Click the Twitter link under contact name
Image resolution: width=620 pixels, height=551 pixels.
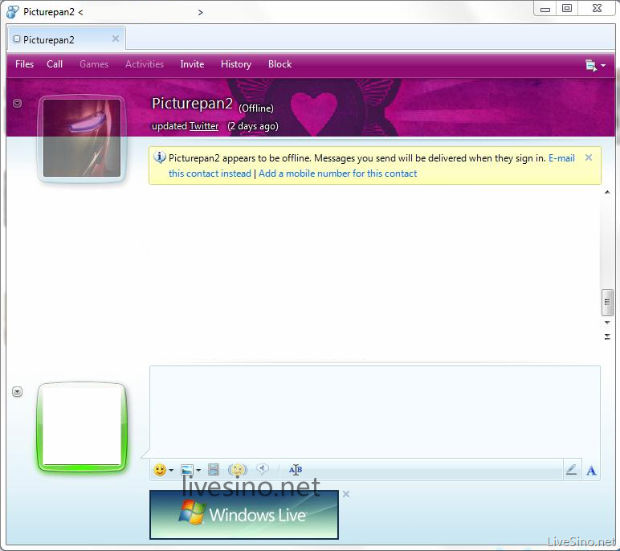[204, 126]
